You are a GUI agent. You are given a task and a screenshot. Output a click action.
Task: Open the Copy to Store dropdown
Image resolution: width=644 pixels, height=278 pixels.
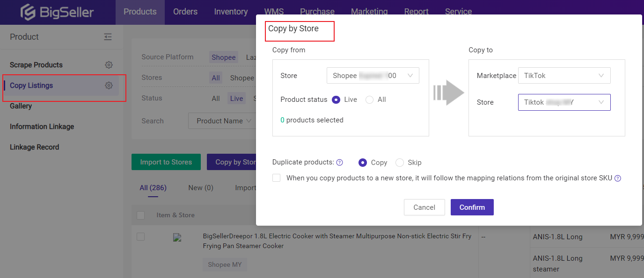click(564, 102)
